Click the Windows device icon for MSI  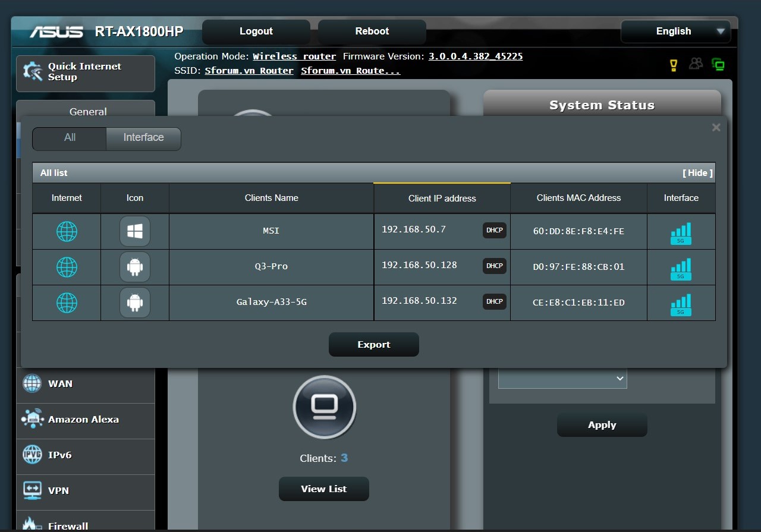pyautogui.click(x=135, y=231)
